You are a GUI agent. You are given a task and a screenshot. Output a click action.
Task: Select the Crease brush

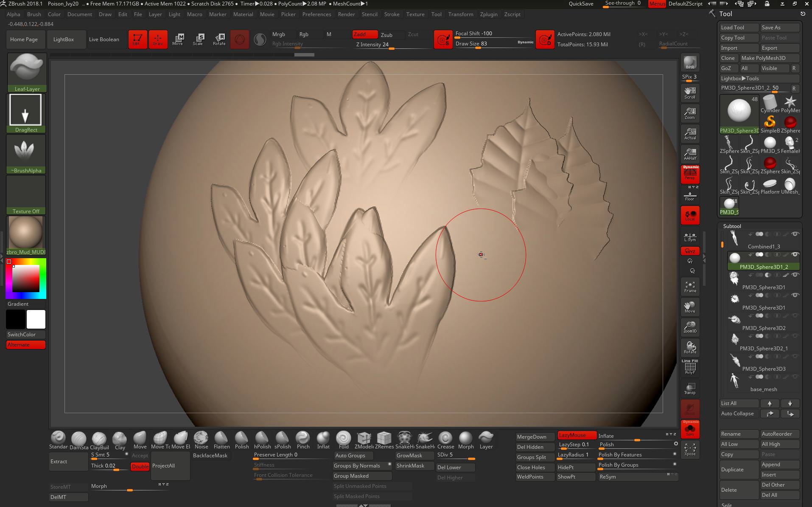(x=445, y=440)
